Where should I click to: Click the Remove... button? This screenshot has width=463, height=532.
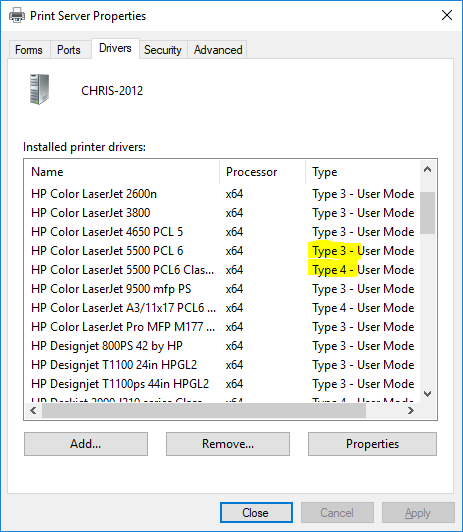(228, 444)
